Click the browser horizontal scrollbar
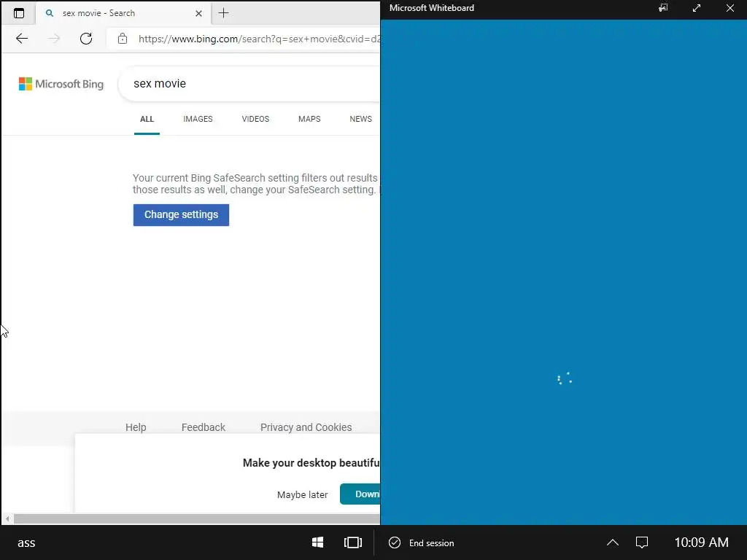747x560 pixels. pos(197,518)
